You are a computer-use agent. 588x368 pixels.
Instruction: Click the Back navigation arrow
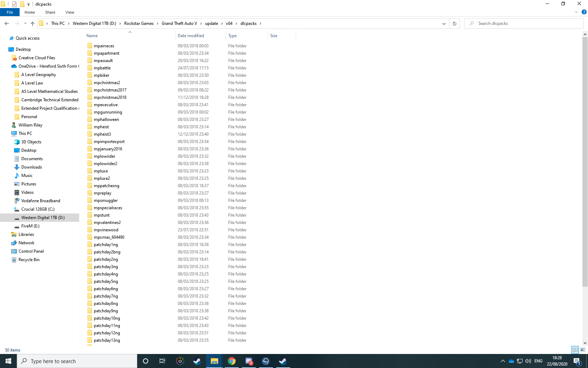point(7,23)
